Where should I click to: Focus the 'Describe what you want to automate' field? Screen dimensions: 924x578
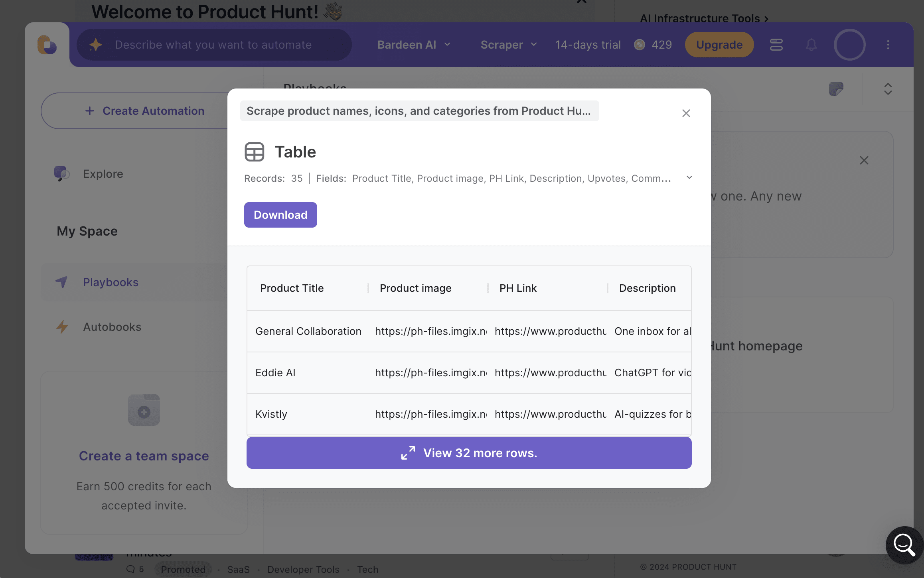(x=214, y=45)
